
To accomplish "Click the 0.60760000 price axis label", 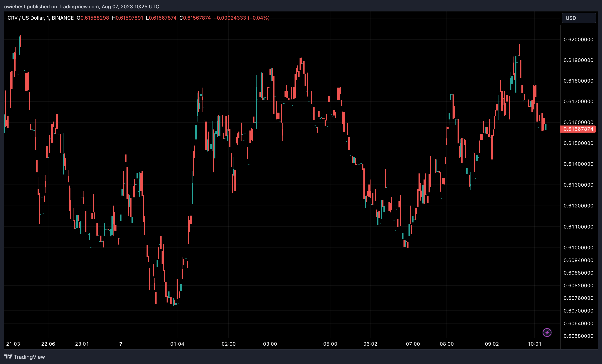I will 578,298.
